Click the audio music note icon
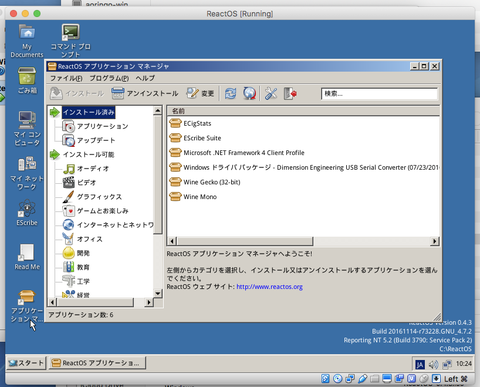The image size is (480, 387). point(69,169)
